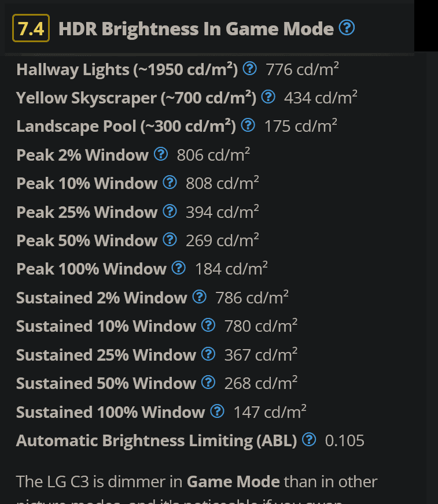Click the Yellow Skyscraper help icon
This screenshot has width=438, height=504.
pyautogui.click(x=268, y=97)
